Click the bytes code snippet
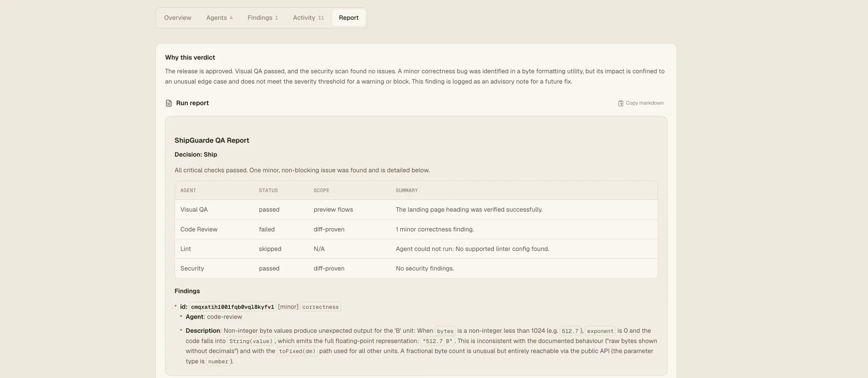Screen dimensions: 868x378 click(x=445, y=331)
